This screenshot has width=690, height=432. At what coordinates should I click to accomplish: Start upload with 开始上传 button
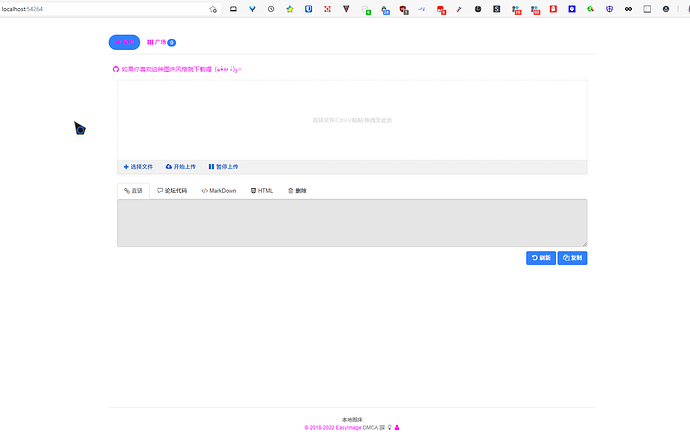tap(180, 167)
